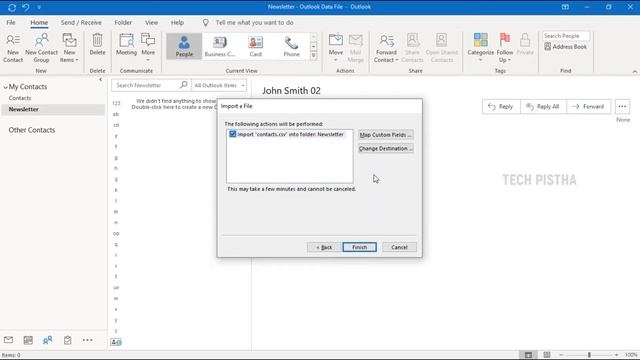Click Other Contacts heading
The image size is (640, 360).
click(x=32, y=130)
